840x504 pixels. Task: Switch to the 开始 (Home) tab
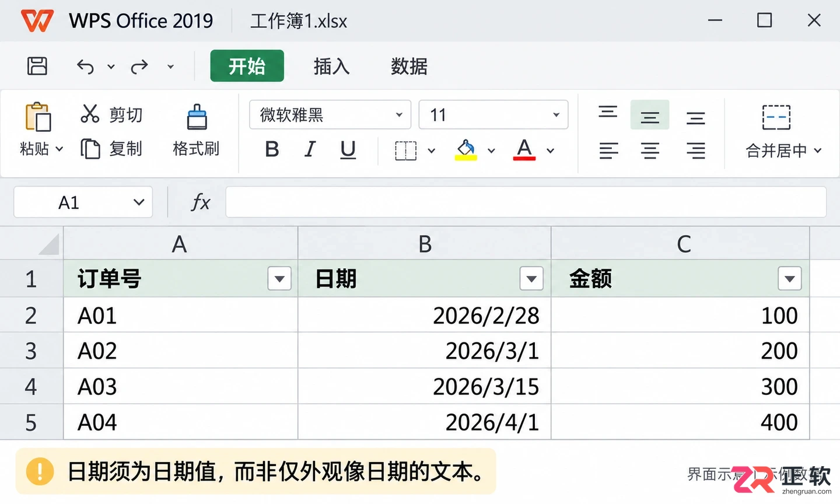pyautogui.click(x=247, y=66)
